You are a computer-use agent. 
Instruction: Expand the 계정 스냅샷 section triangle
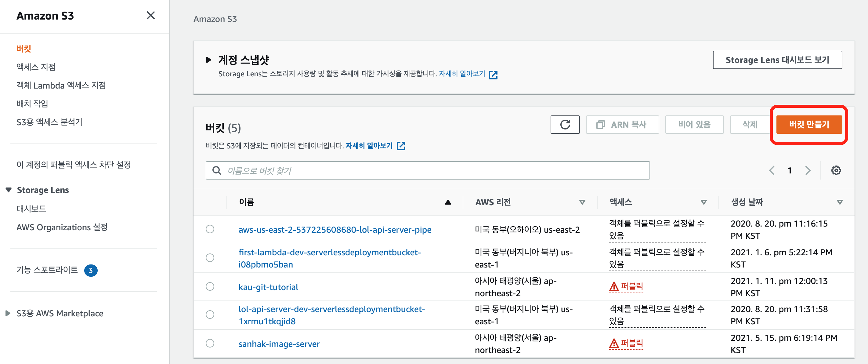(x=208, y=60)
